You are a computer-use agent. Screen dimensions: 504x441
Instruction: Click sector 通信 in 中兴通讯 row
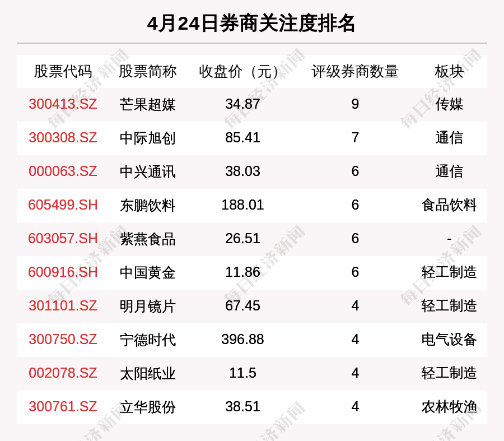(449, 172)
